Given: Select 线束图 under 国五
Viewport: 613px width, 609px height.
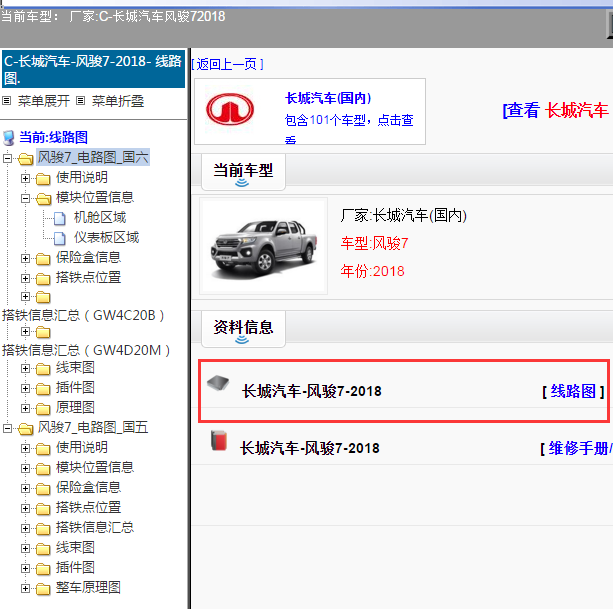Looking at the screenshot, I should coord(75,548).
